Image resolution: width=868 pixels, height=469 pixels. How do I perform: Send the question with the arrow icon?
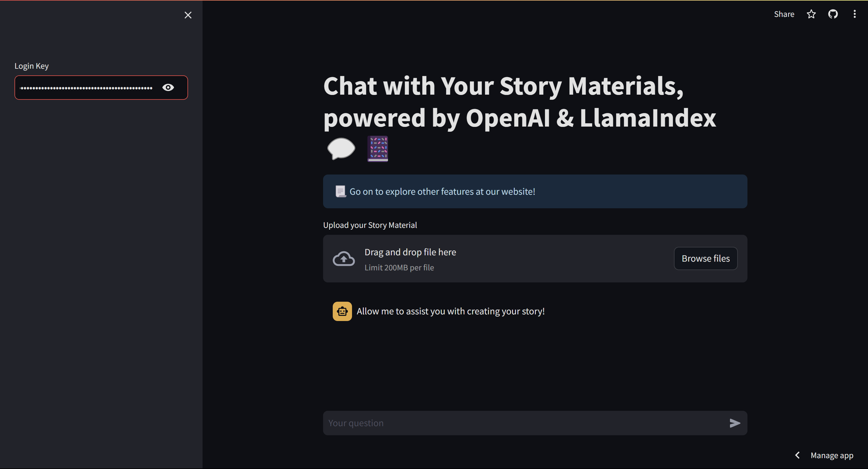pyautogui.click(x=734, y=423)
